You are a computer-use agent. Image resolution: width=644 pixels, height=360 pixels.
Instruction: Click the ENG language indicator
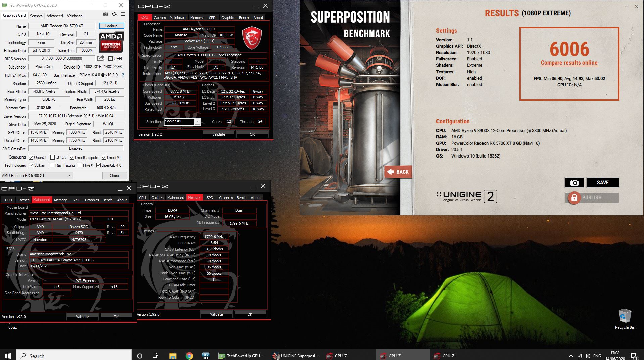click(x=597, y=356)
